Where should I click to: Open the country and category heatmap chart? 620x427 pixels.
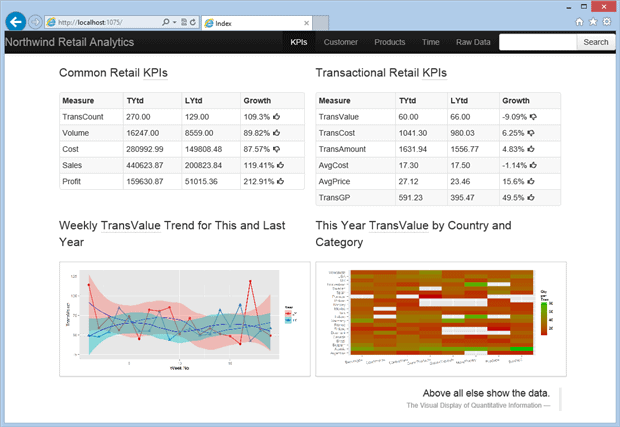pos(441,319)
